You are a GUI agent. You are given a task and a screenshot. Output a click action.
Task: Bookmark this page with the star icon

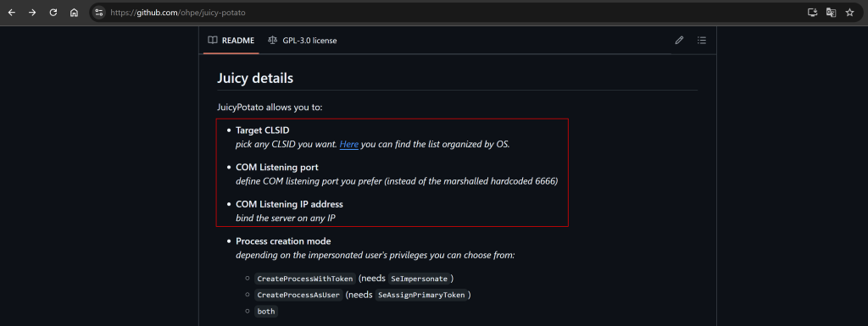849,12
